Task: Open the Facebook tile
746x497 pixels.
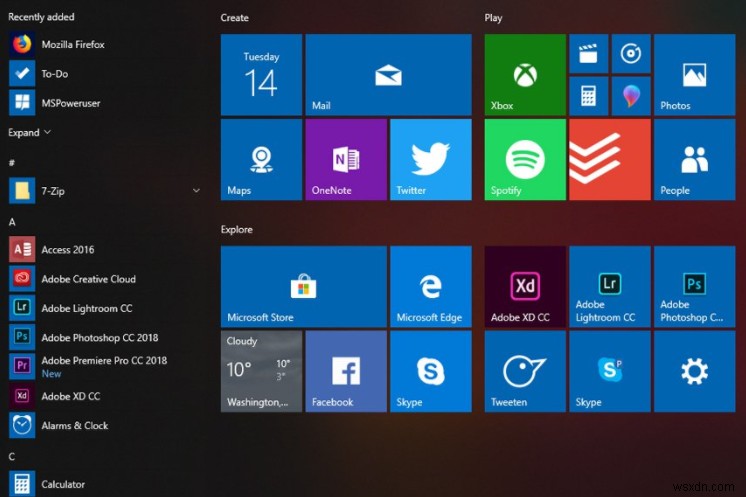Action: (x=346, y=371)
